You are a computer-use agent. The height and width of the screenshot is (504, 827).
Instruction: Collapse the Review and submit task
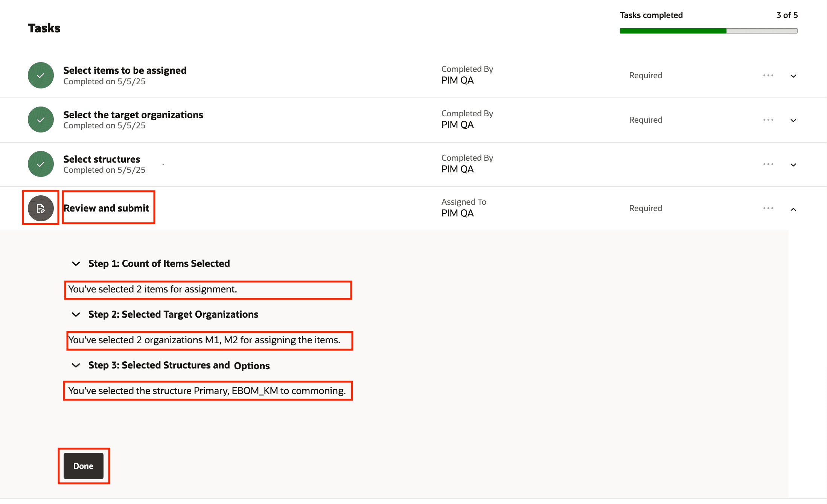tap(793, 209)
